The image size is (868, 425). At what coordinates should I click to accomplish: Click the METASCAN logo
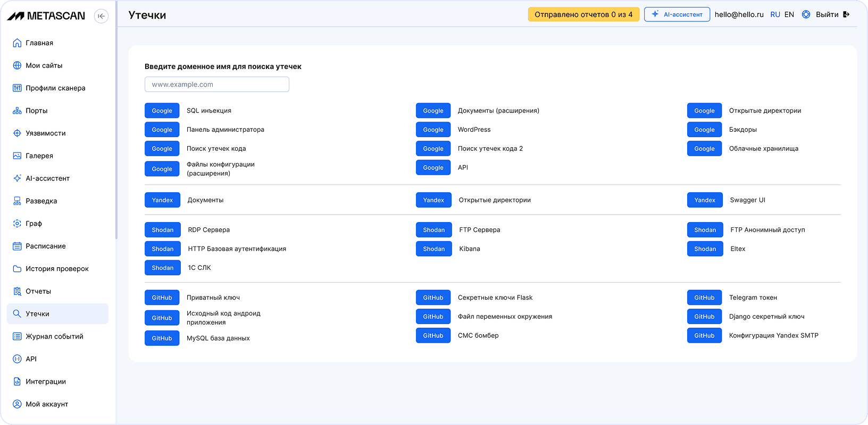(46, 16)
